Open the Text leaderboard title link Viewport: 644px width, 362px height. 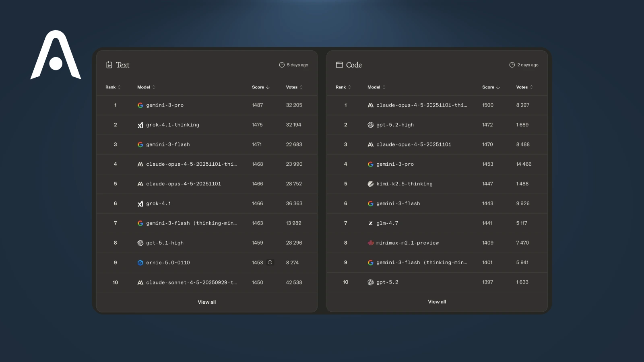click(122, 65)
